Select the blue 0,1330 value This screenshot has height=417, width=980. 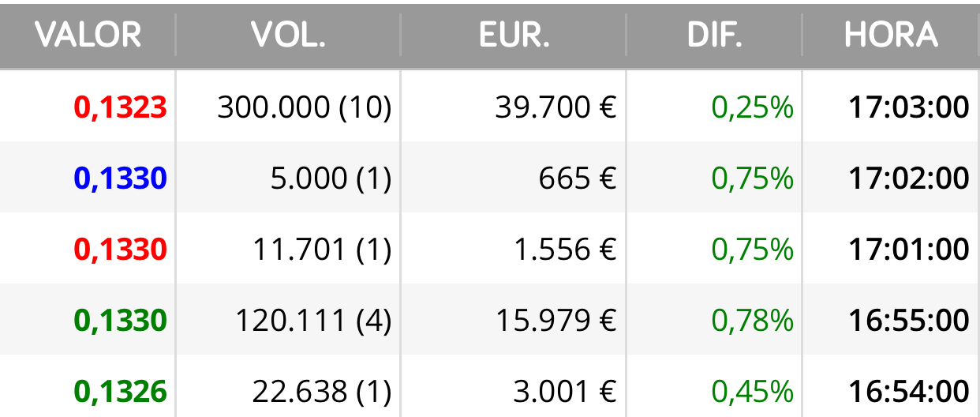(x=121, y=178)
